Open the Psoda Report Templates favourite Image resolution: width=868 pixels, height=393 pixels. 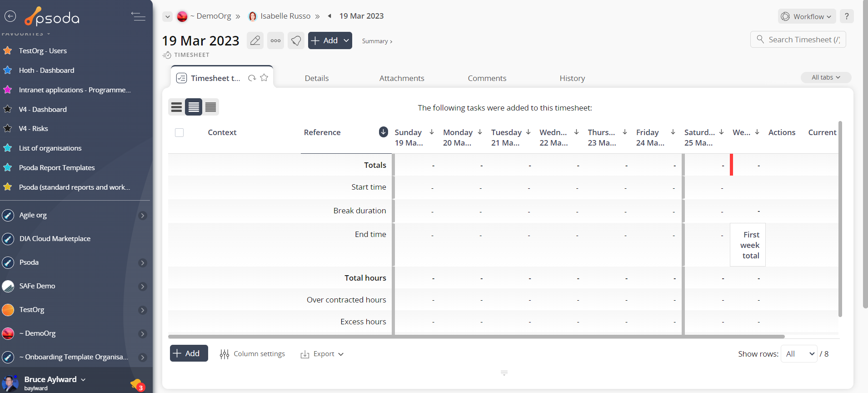coord(57,167)
